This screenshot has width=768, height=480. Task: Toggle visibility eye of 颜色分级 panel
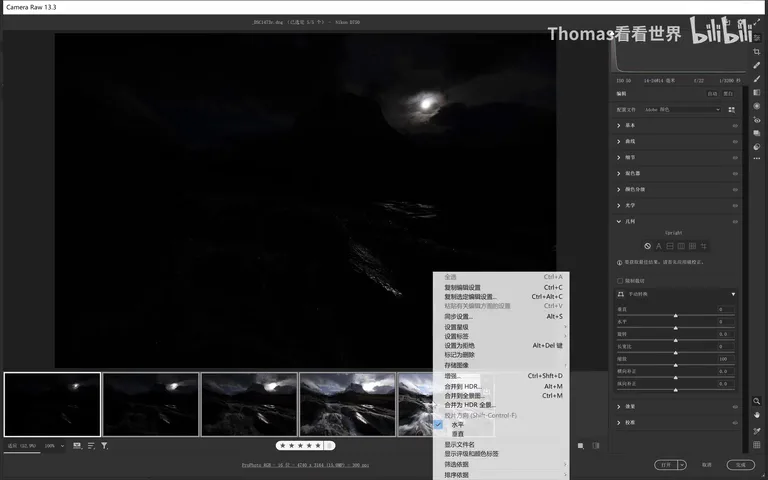[x=735, y=190]
